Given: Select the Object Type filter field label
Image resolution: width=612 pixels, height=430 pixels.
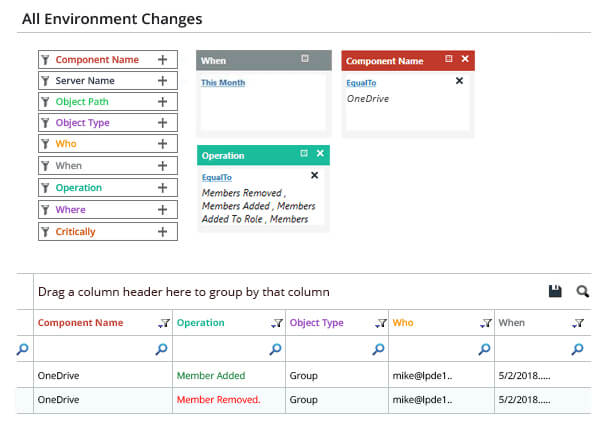Looking at the screenshot, I should [82, 123].
